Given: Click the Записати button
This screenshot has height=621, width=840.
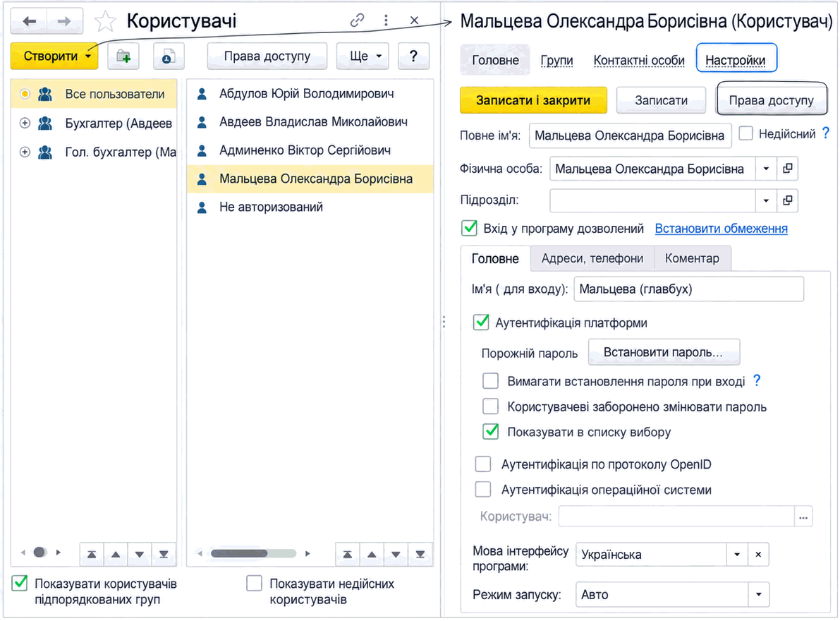Looking at the screenshot, I should [661, 100].
